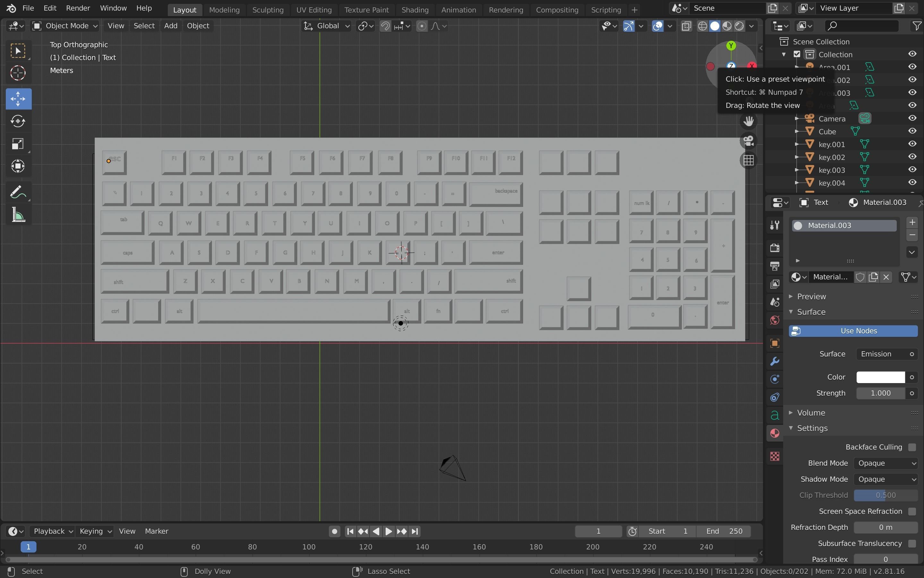
Task: Open Texture properties checker tab
Action: coord(775,456)
